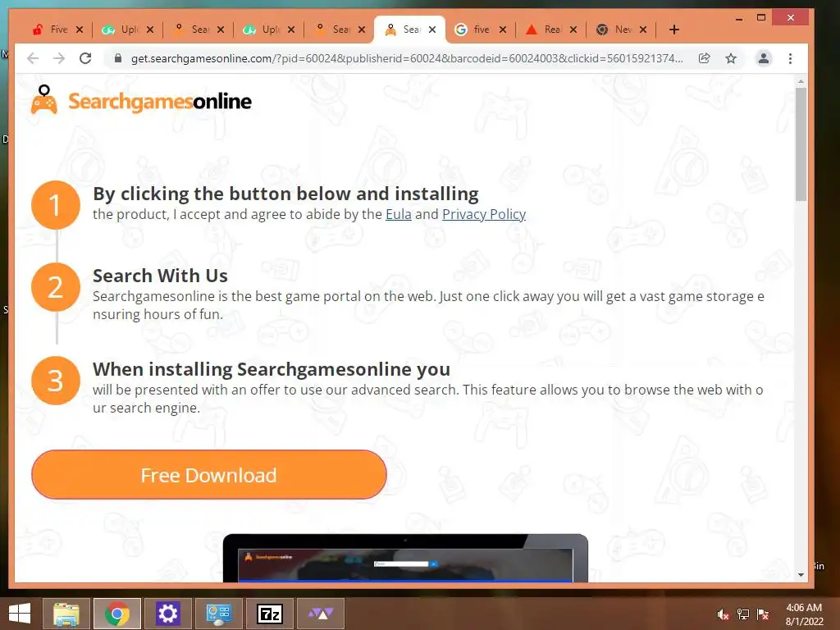Launch 7-Zip from the taskbar
This screenshot has width=840, height=630.
coord(269,614)
